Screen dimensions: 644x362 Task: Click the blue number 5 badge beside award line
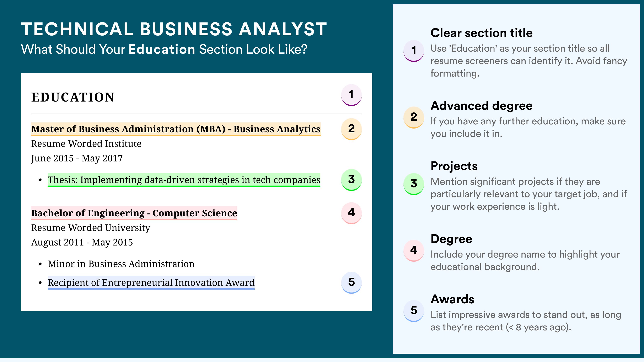(x=351, y=283)
